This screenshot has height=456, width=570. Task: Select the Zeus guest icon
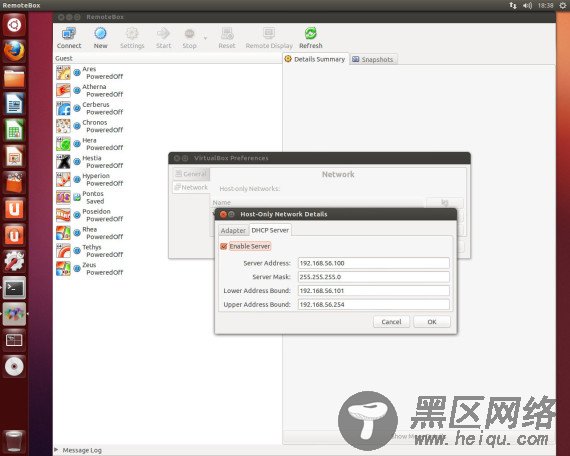coord(63,269)
